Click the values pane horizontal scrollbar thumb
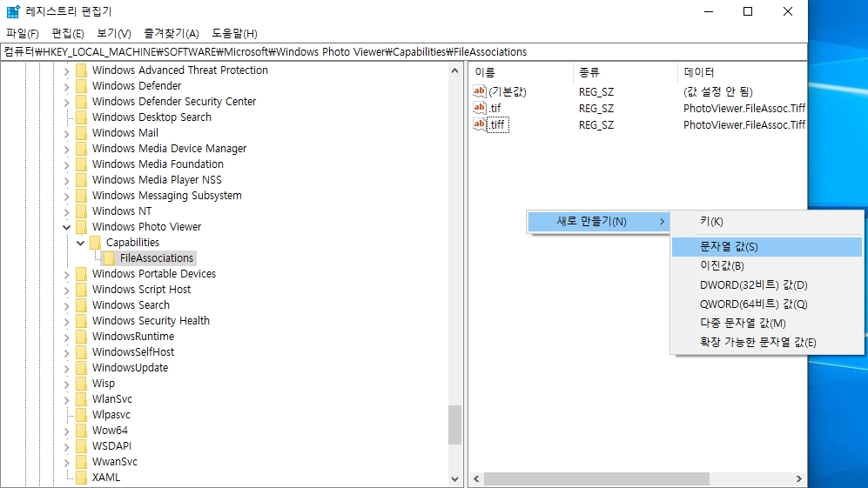 click(596, 478)
